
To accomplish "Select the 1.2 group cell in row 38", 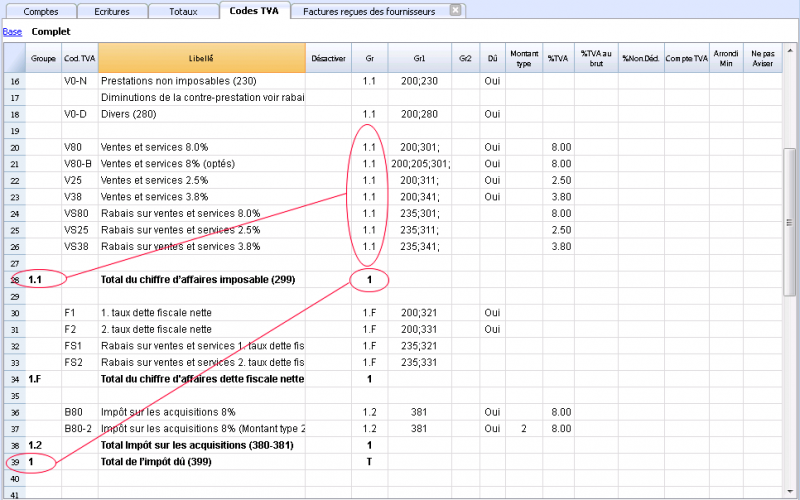I will coord(43,445).
